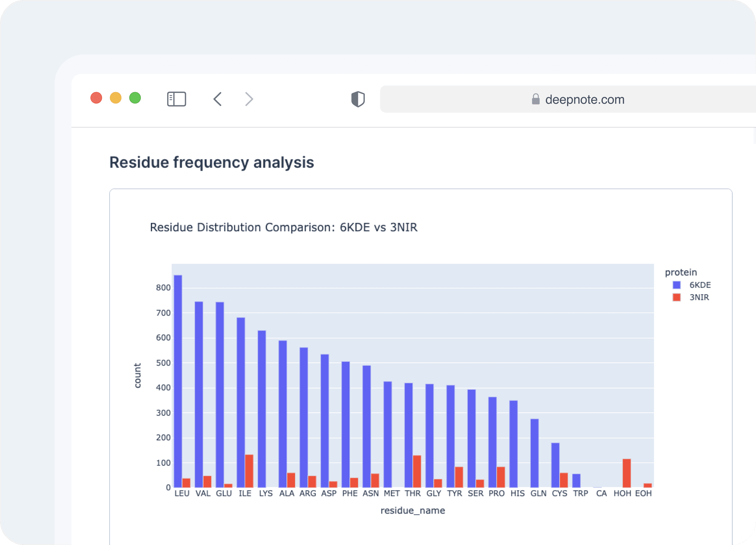The height and width of the screenshot is (545, 756).
Task: Go back with the left chevron
Action: point(218,99)
